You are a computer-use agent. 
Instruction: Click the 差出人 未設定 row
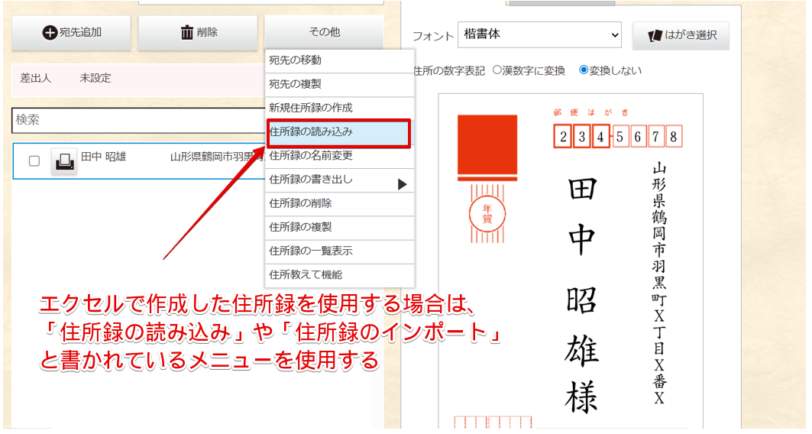(x=139, y=79)
